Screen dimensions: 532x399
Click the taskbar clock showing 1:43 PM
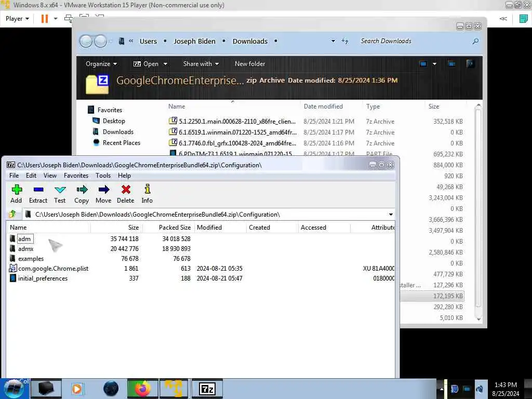506,389
